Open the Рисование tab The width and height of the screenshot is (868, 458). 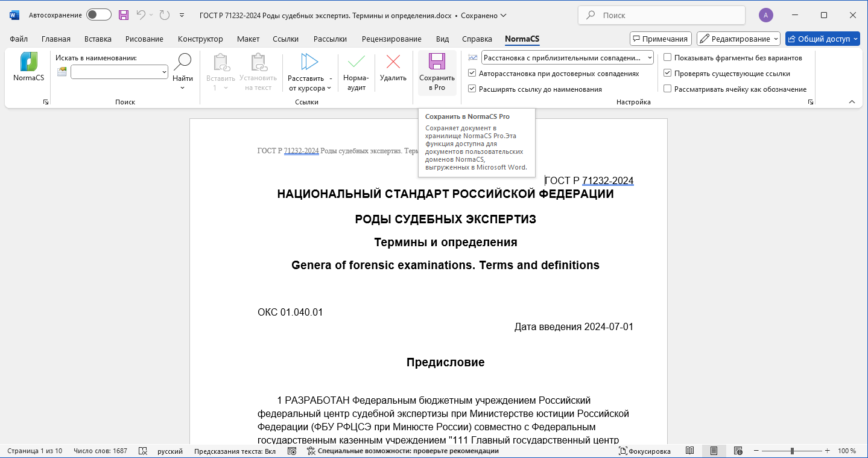pyautogui.click(x=144, y=39)
